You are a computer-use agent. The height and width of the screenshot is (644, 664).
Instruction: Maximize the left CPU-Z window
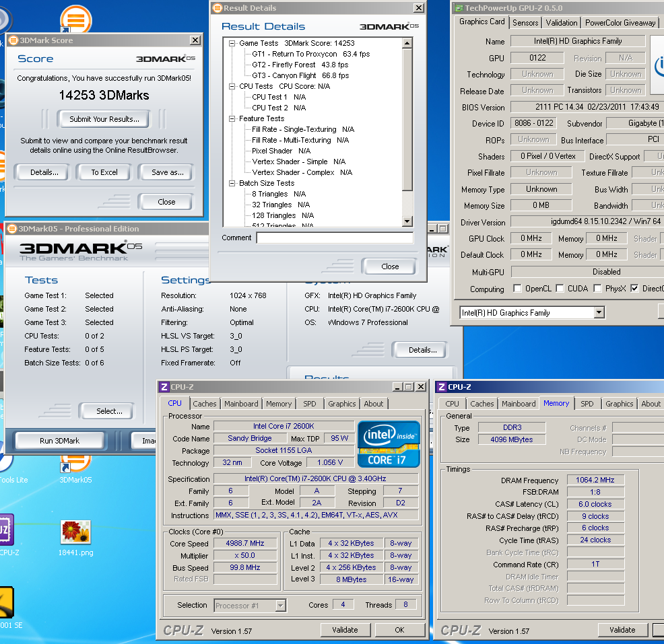click(409, 387)
